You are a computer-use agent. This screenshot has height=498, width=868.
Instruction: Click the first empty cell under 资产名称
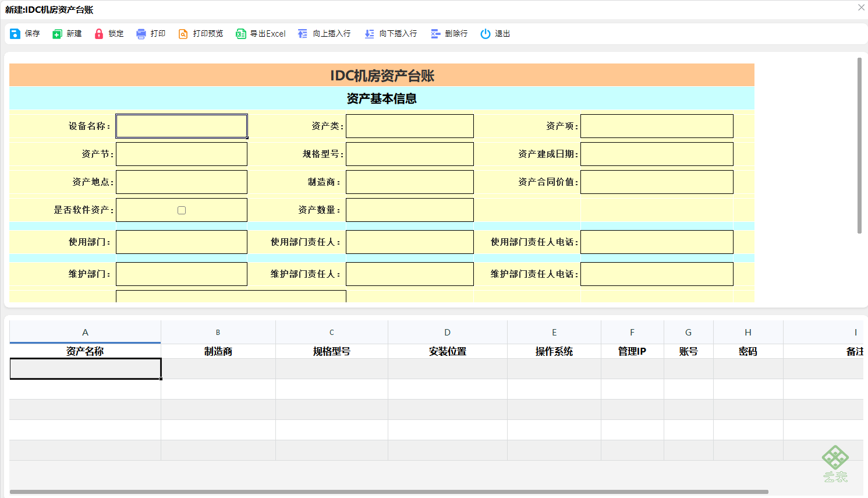(x=85, y=369)
